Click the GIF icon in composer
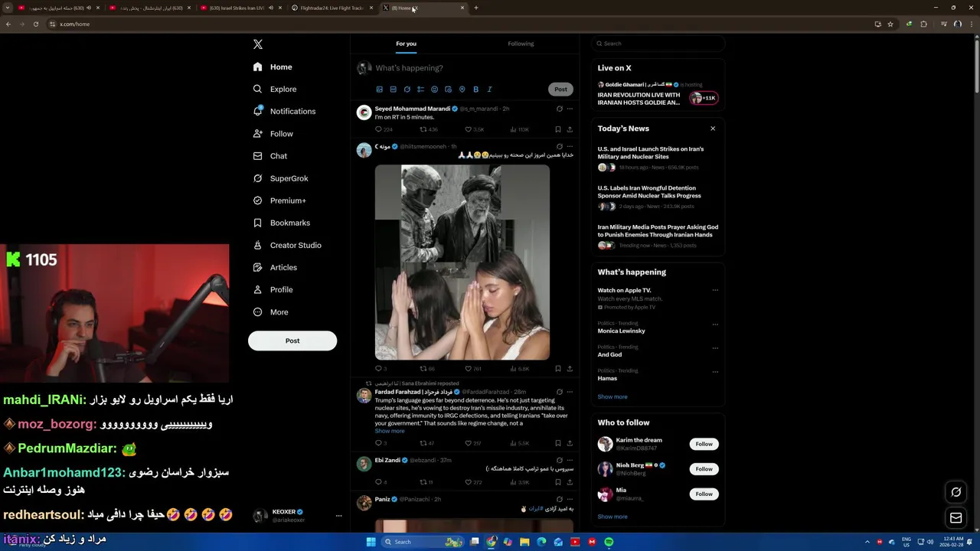980x551 pixels. 393,90
